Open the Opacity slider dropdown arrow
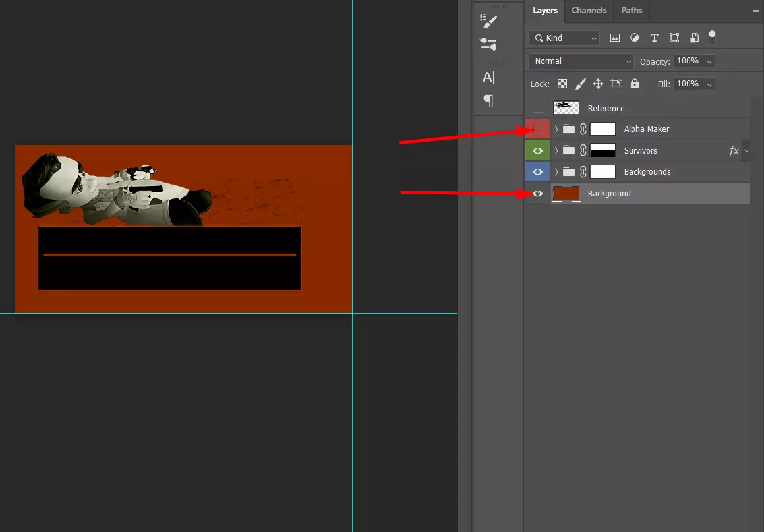 coord(709,61)
